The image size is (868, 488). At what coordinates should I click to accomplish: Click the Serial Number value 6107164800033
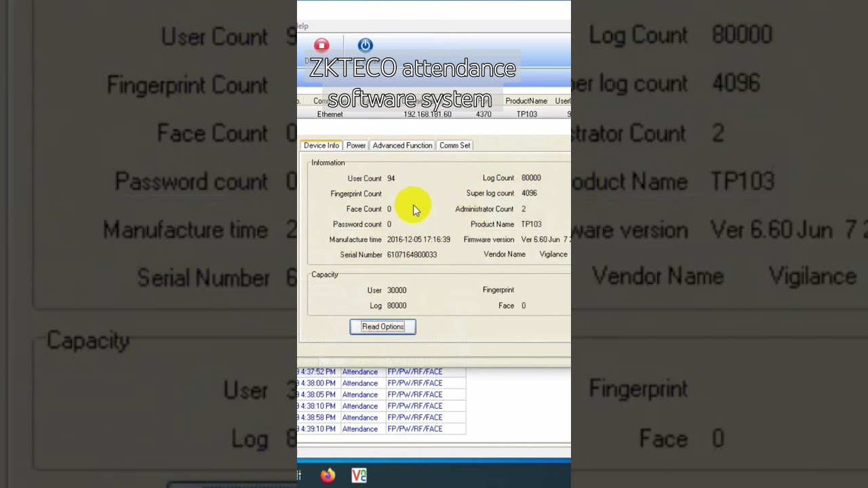412,255
